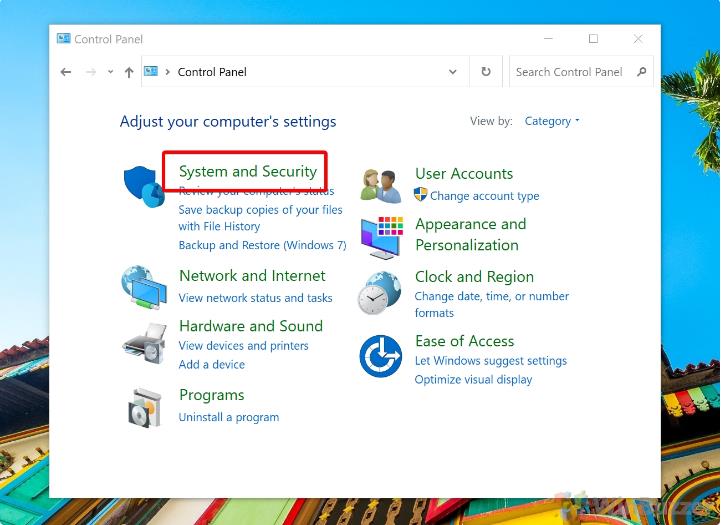Go up one level with Up arrow
725x525 pixels.
coord(129,72)
